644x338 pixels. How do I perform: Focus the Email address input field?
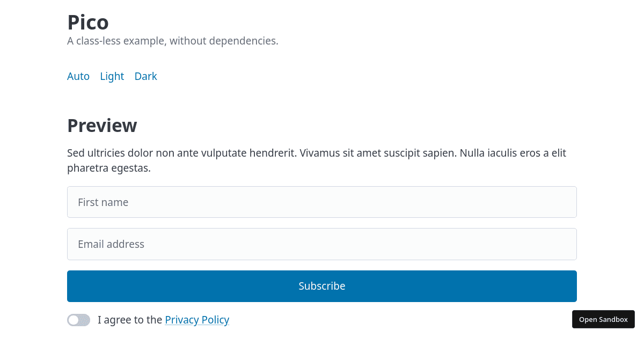[322, 244]
